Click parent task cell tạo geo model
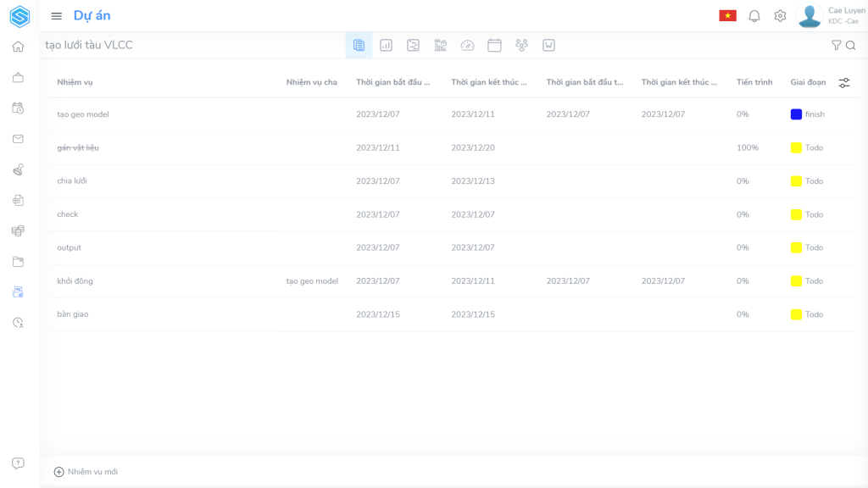868x488 pixels. (x=312, y=281)
